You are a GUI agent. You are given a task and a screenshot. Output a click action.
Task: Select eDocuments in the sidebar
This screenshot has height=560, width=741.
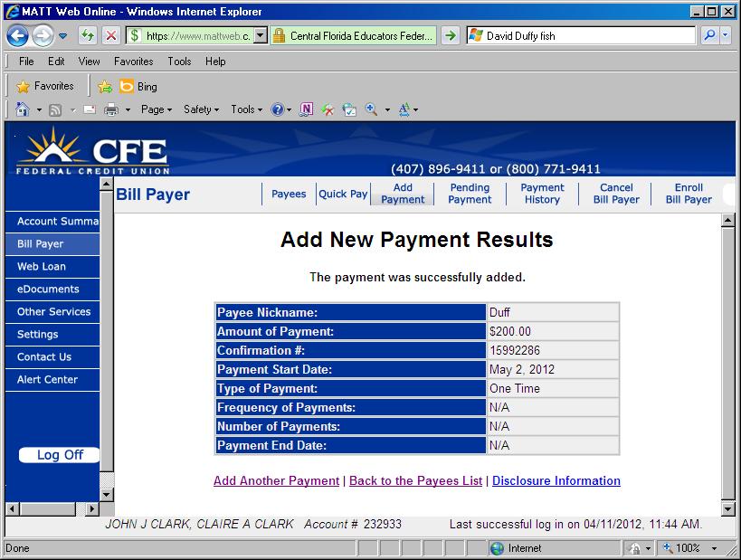click(48, 289)
